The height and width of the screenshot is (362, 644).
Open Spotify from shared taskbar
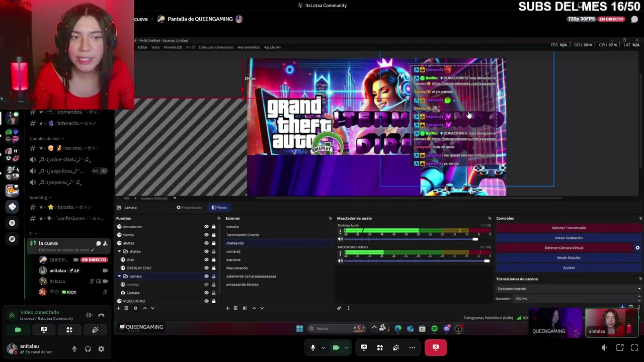pyautogui.click(x=434, y=329)
